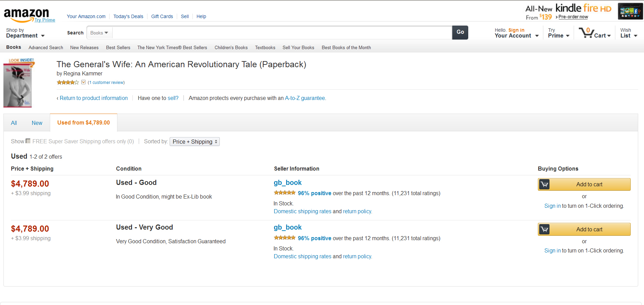Open Textbooks menu item

click(x=265, y=47)
